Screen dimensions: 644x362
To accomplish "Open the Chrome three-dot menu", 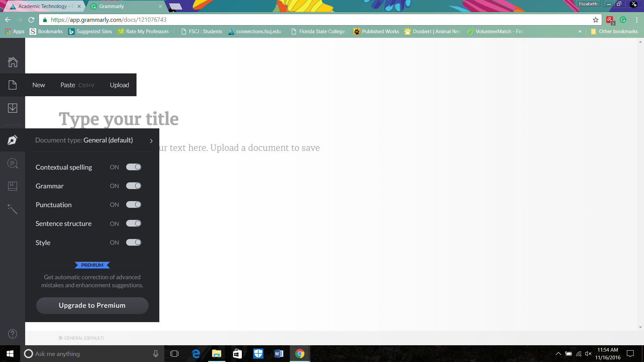I will 637,20.
